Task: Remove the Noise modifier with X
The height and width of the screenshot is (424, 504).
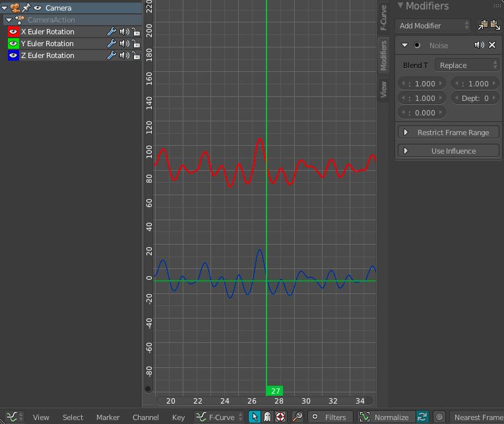Action: pos(492,45)
